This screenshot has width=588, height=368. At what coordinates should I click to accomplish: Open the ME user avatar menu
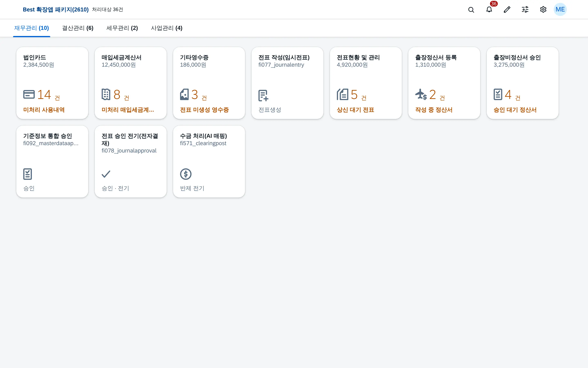tap(560, 9)
